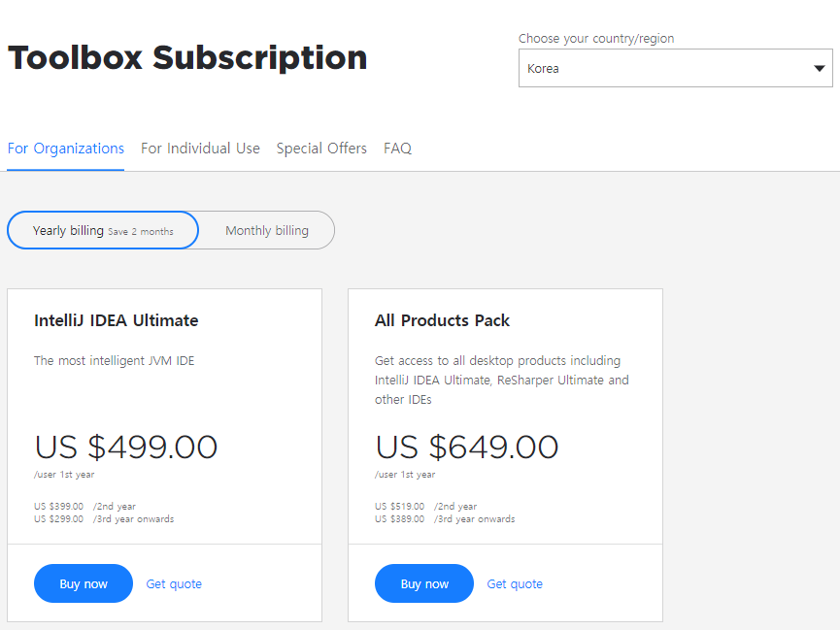Screen dimensions: 840x630
Task: Click the 'Choose your country/region' label
Action: coord(596,39)
